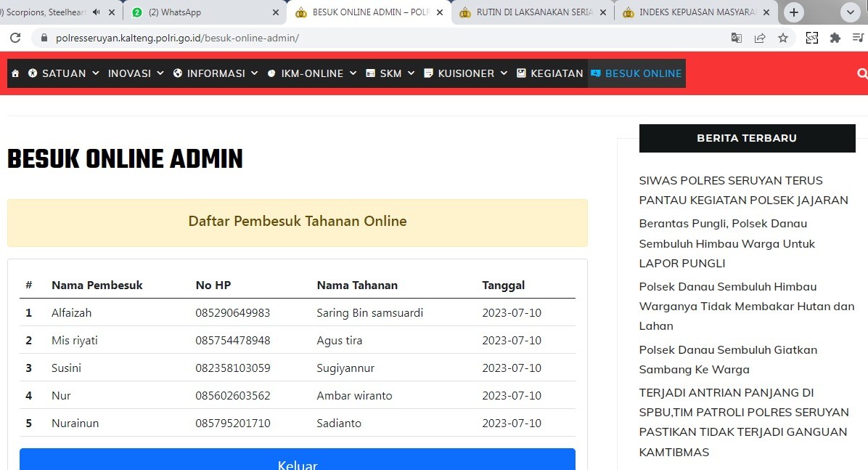
Task: Expand the INFORMASI dropdown menu
Action: [216, 73]
